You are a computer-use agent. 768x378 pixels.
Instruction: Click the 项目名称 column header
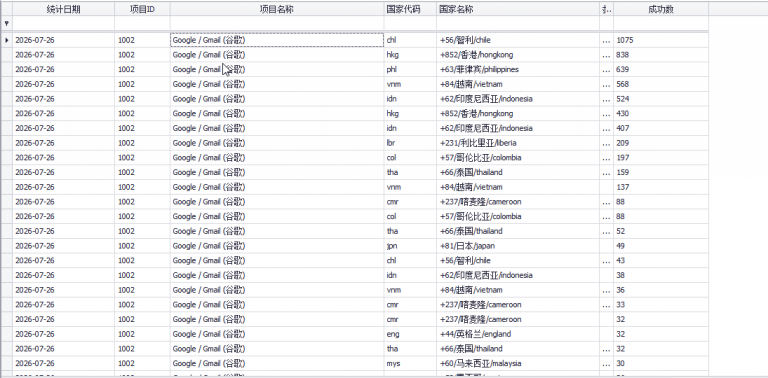277,9
